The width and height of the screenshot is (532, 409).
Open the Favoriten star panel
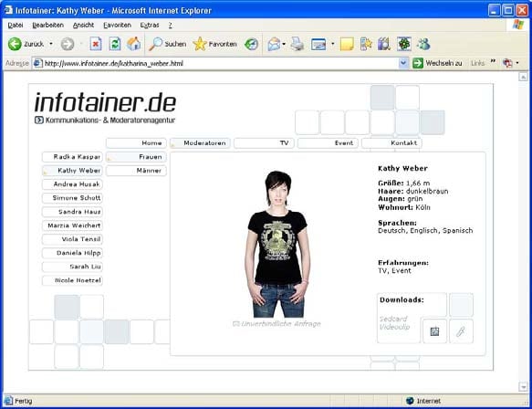click(214, 44)
